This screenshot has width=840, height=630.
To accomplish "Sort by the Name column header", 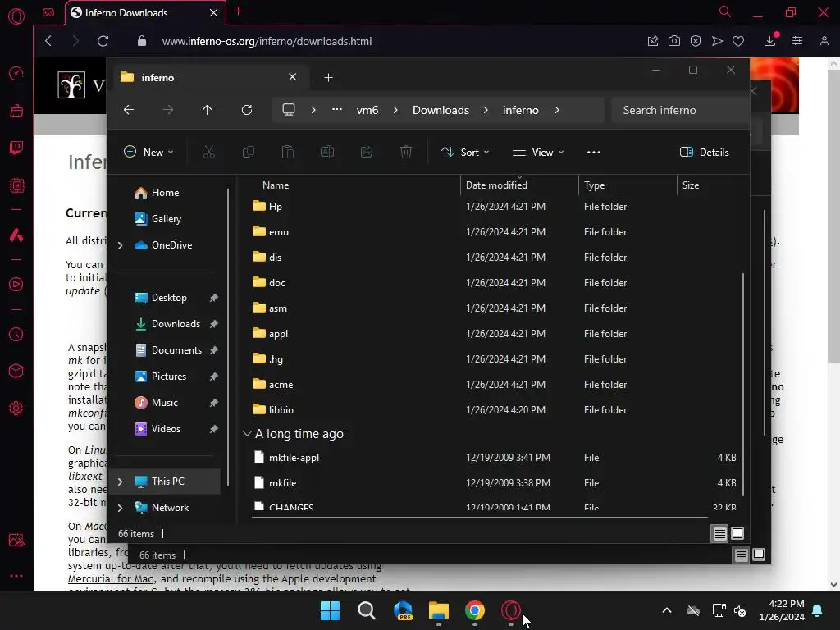I will click(x=276, y=185).
